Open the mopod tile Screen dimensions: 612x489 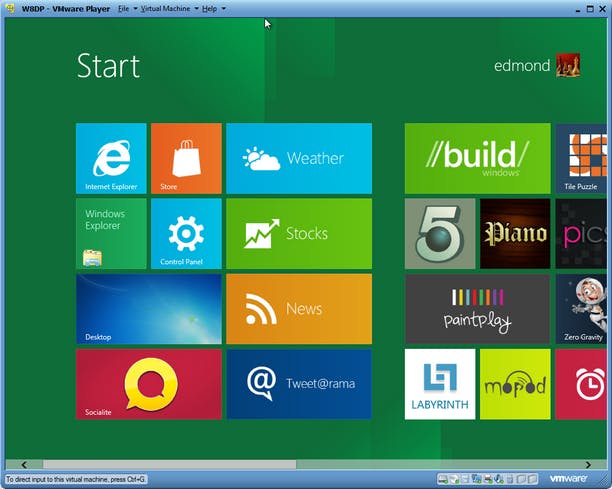tap(515, 384)
